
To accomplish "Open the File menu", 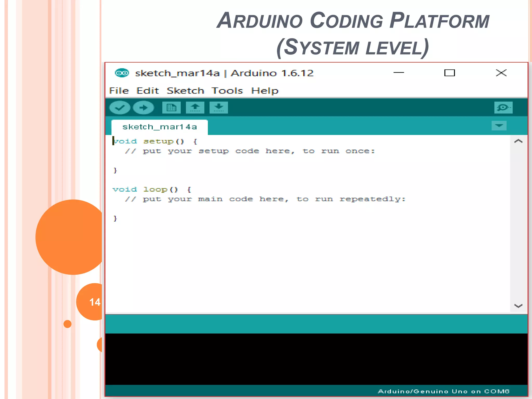I will coord(119,91).
